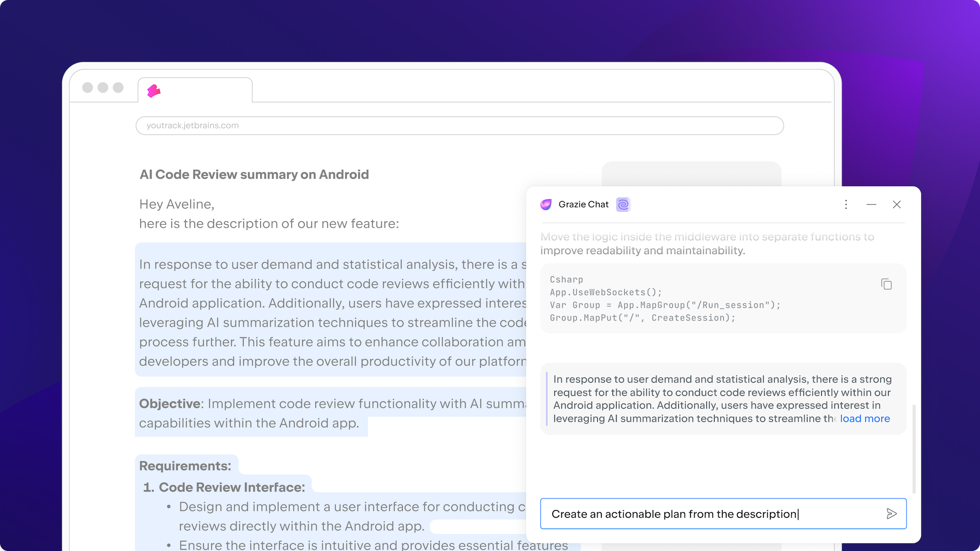Screen dimensions: 980x551
Task: Select the browser tab with the YouTrack logo
Action: pyautogui.click(x=195, y=90)
